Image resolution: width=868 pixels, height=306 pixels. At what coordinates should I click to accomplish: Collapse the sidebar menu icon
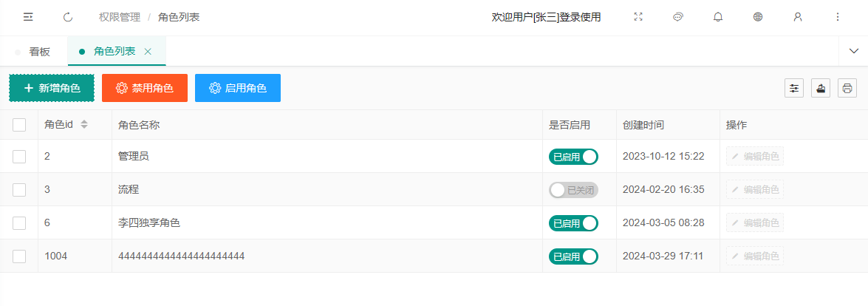point(28,17)
